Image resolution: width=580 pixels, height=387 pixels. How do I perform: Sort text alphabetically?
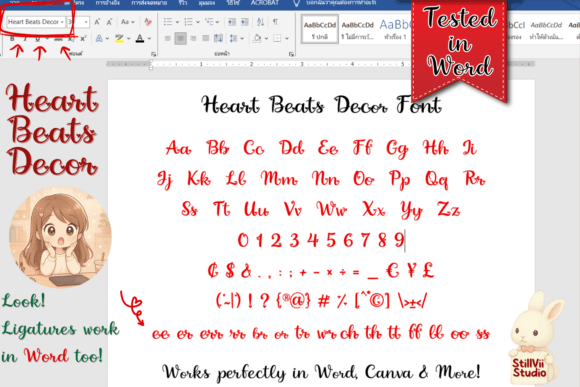click(x=260, y=22)
